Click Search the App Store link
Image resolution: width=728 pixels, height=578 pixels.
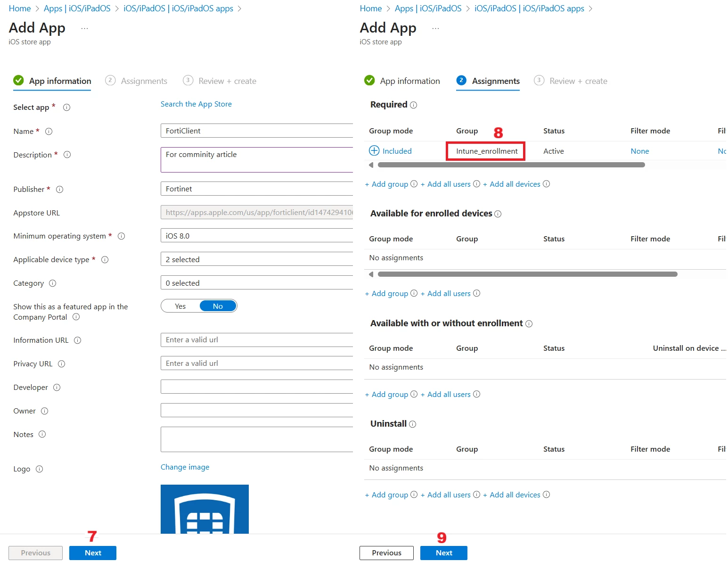coord(196,104)
